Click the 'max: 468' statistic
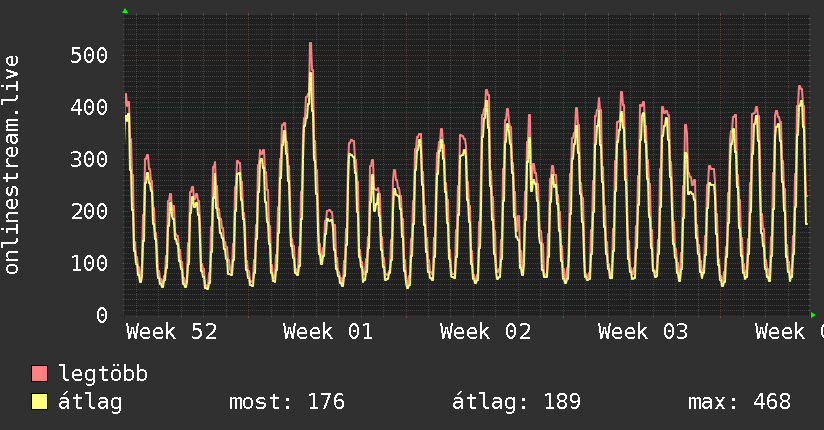Image resolution: width=824 pixels, height=430 pixels. (739, 402)
